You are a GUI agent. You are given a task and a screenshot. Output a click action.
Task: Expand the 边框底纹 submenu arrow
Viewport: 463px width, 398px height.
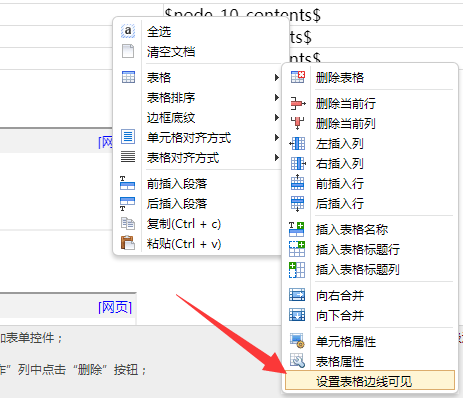click(x=277, y=117)
